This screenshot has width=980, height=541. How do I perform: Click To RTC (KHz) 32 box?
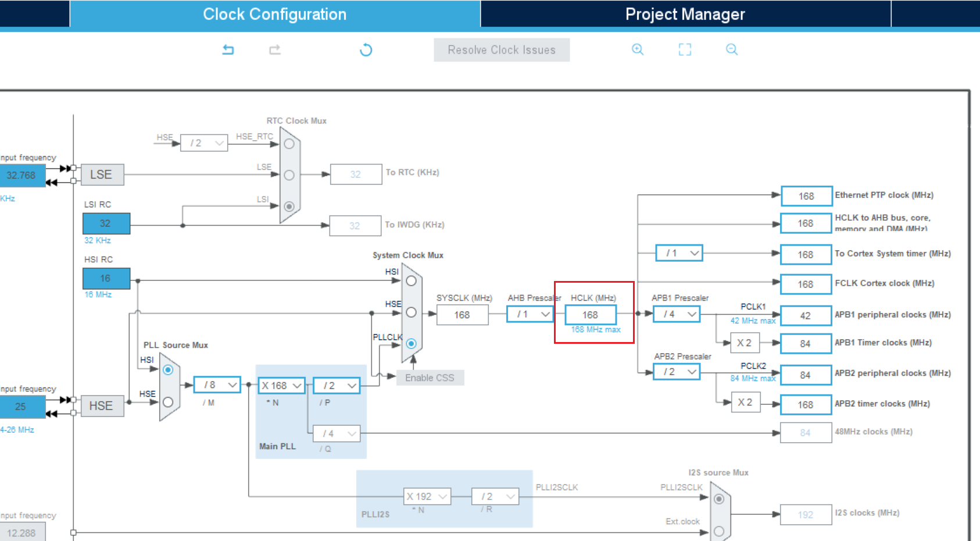[x=356, y=174]
